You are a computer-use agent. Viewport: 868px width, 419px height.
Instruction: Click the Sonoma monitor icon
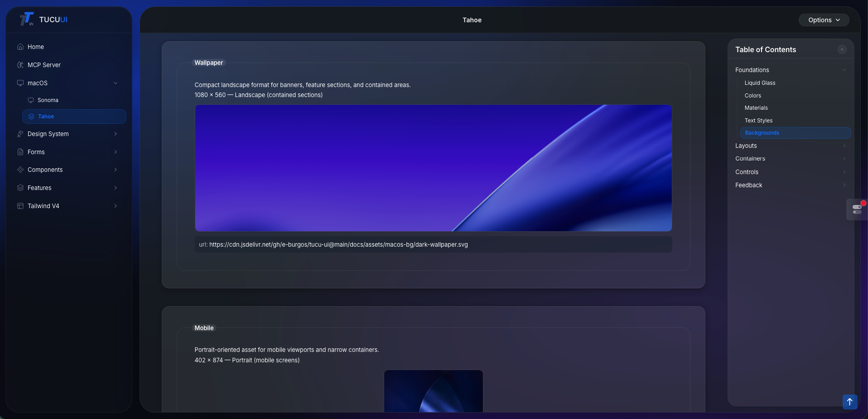click(x=31, y=100)
